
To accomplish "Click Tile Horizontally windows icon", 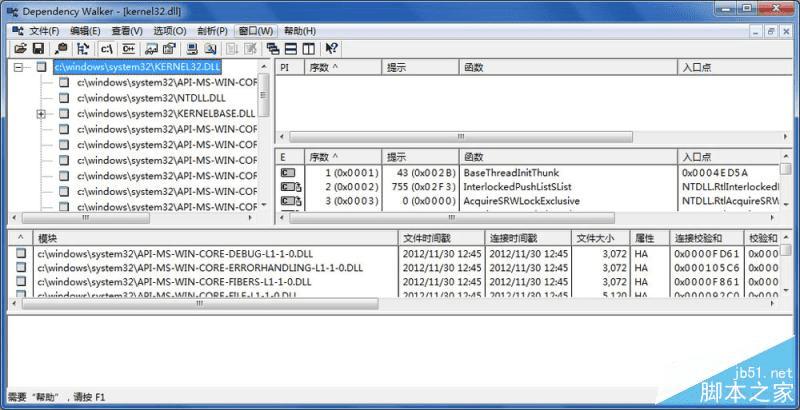I will click(290, 49).
